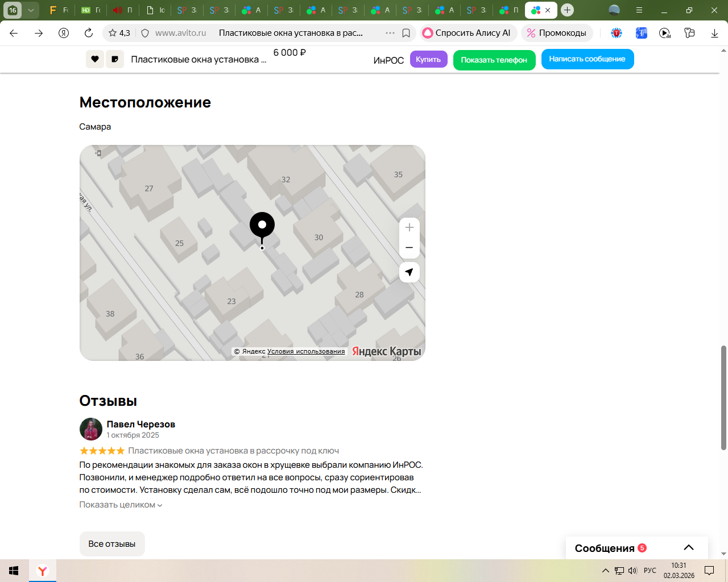
Task: Switch to the tab with document icon
Action: pos(155,10)
